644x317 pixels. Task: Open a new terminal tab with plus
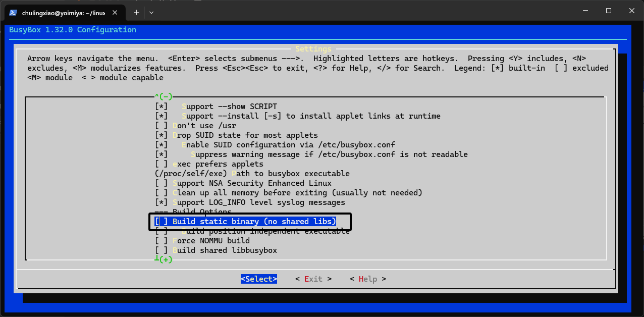pos(136,12)
